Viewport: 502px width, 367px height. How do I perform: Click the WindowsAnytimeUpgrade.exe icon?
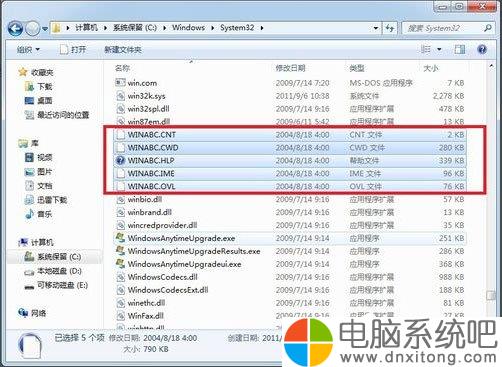tap(120, 238)
